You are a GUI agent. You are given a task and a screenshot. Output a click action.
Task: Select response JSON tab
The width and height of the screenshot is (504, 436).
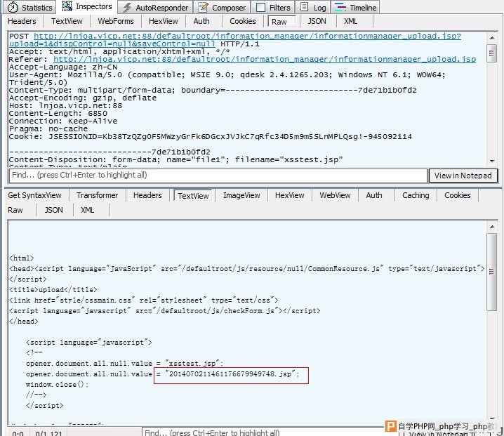53,210
